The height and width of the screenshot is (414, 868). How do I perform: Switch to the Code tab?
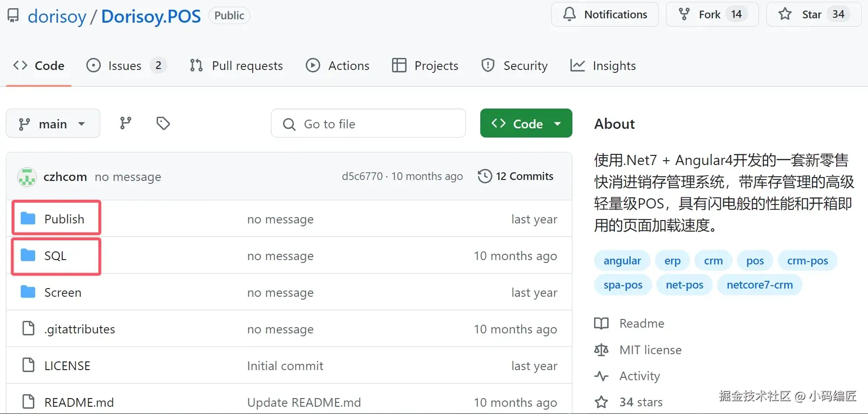(39, 66)
